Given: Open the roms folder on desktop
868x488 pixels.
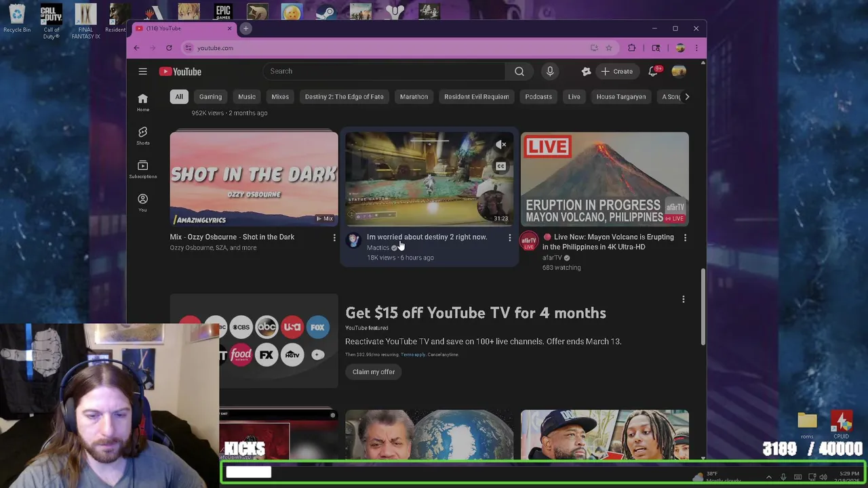Looking at the screenshot, I should (807, 426).
